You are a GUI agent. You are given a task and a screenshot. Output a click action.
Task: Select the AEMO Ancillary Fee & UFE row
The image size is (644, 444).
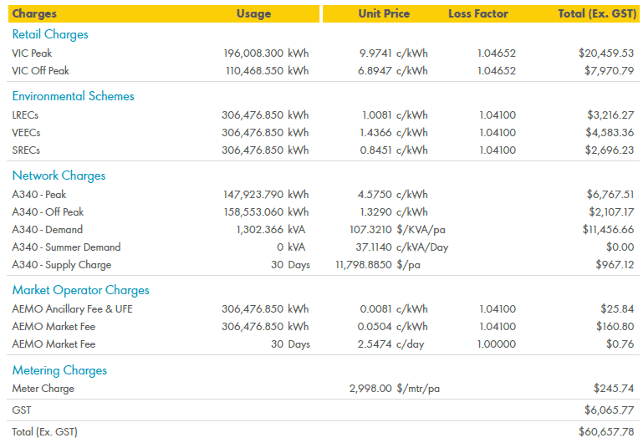pyautogui.click(x=323, y=309)
